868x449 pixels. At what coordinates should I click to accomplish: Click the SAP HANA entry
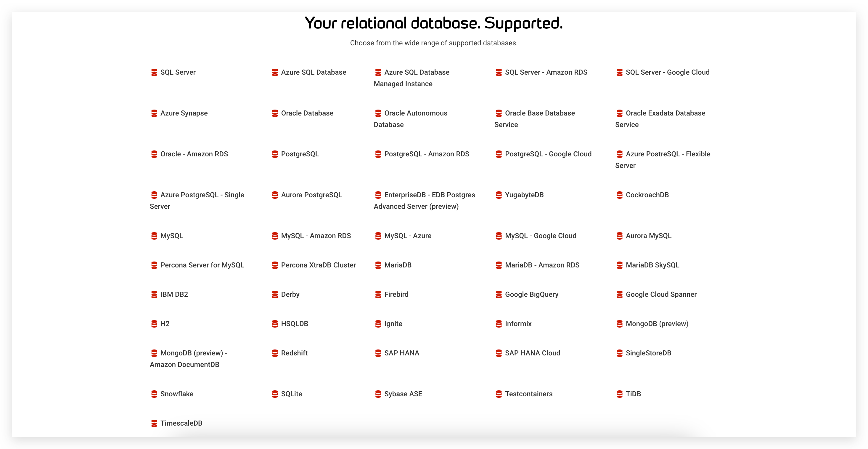(x=402, y=353)
